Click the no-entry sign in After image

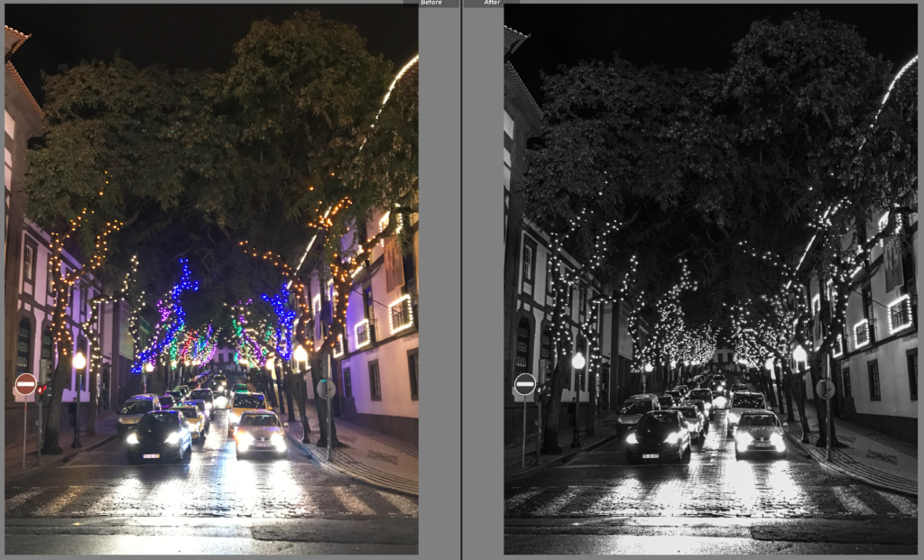coord(524,384)
